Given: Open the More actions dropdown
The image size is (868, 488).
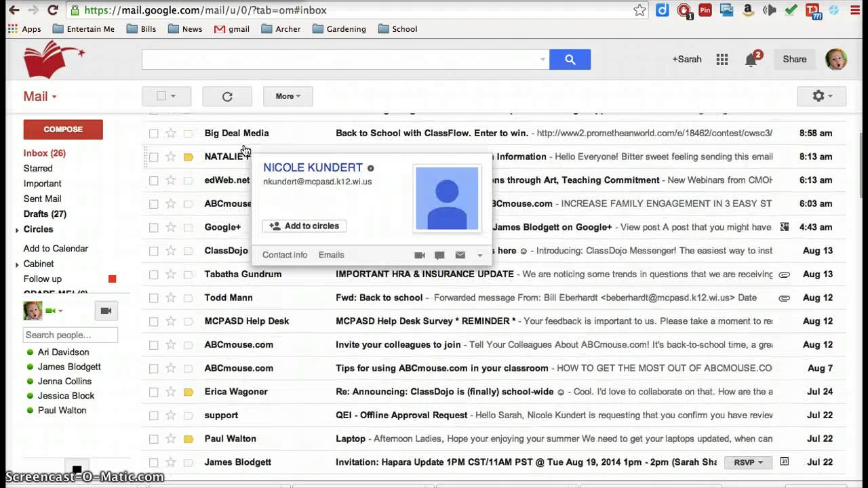Looking at the screenshot, I should tap(288, 96).
